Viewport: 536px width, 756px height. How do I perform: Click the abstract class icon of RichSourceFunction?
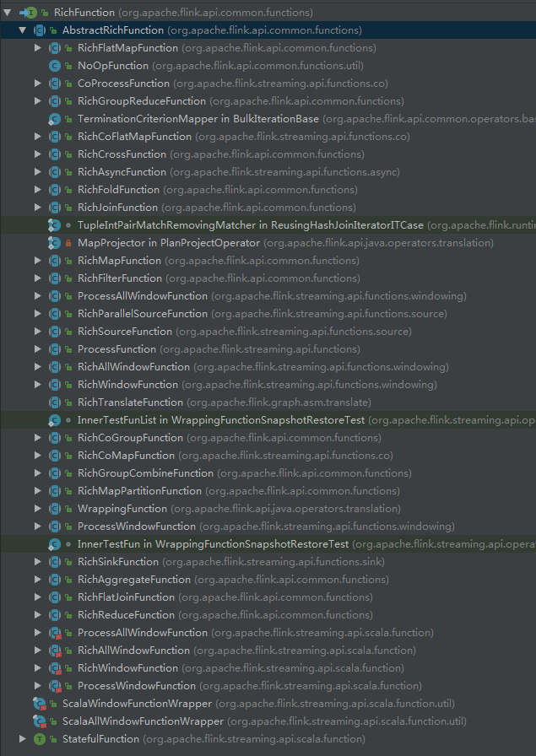[55, 332]
